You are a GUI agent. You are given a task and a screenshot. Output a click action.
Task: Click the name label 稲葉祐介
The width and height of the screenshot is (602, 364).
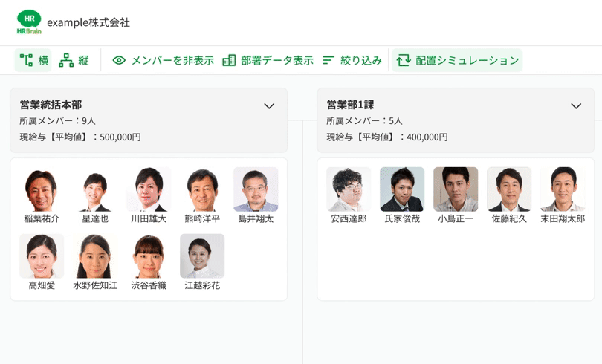(x=42, y=218)
